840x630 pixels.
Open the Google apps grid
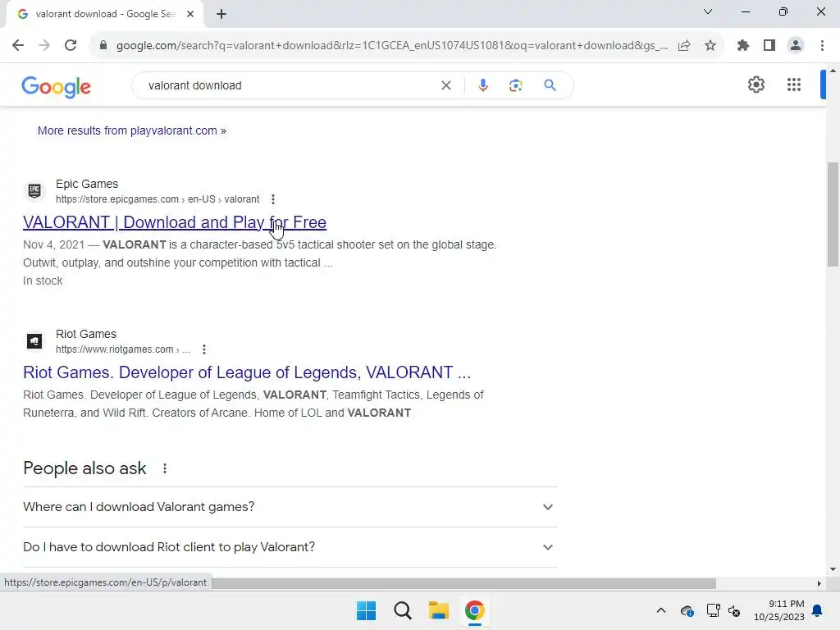click(794, 84)
